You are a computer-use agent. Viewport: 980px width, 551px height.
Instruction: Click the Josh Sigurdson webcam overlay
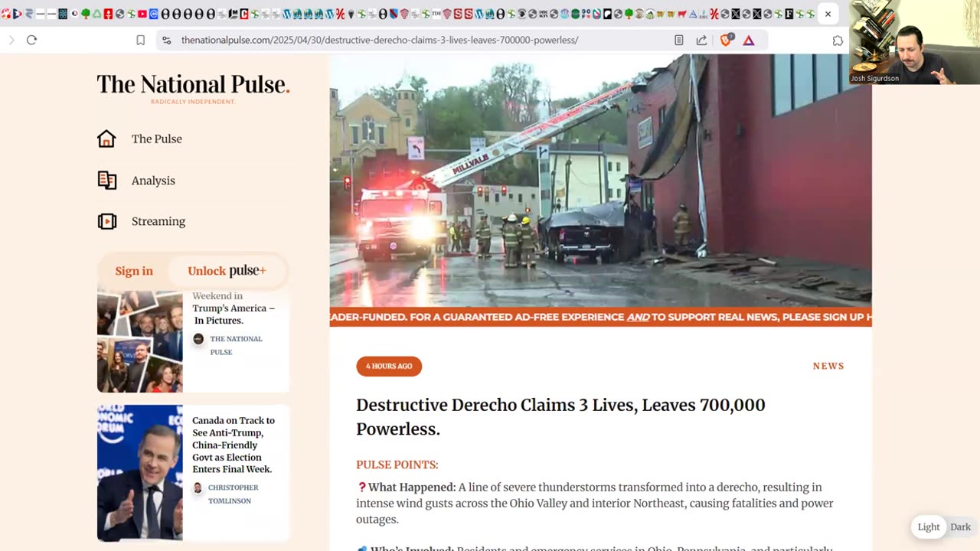coord(914,42)
